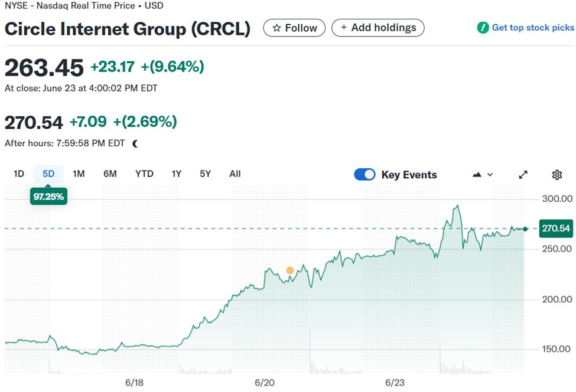Open the chart type dropdown chevron
This screenshot has width=576, height=392.
490,175
